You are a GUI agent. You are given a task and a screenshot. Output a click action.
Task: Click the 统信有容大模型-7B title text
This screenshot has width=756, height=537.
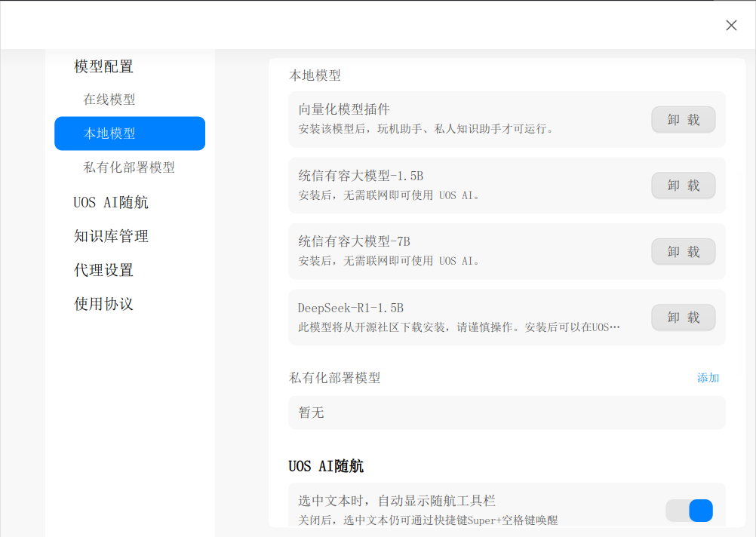point(355,241)
